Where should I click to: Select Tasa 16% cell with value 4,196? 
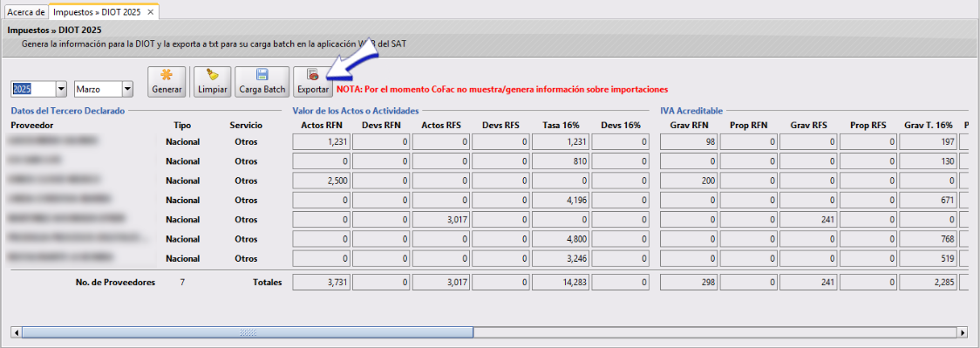(x=561, y=200)
